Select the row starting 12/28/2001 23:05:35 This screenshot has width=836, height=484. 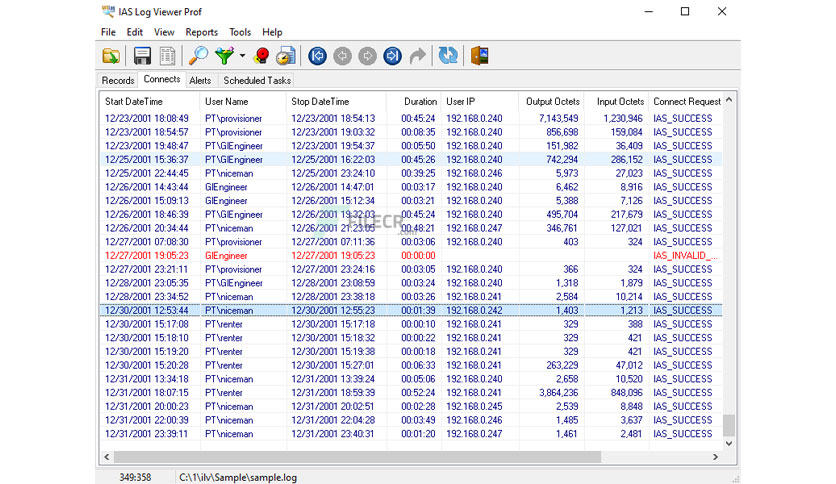tap(411, 283)
